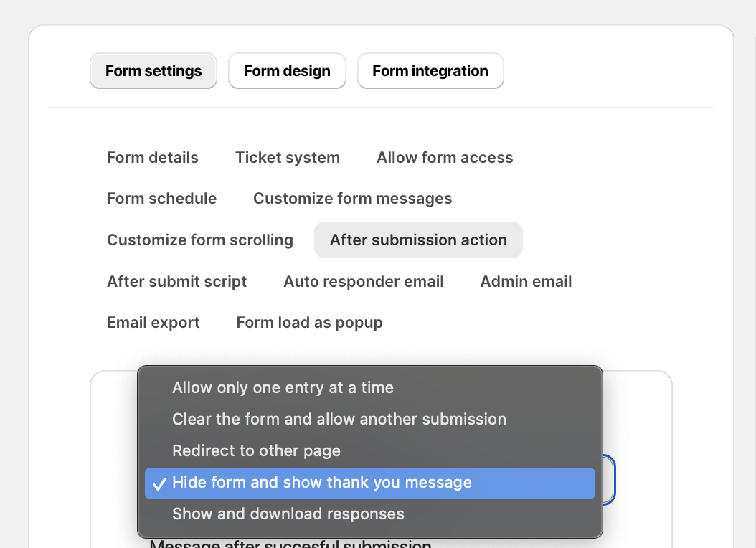Open the Form details section

point(153,158)
